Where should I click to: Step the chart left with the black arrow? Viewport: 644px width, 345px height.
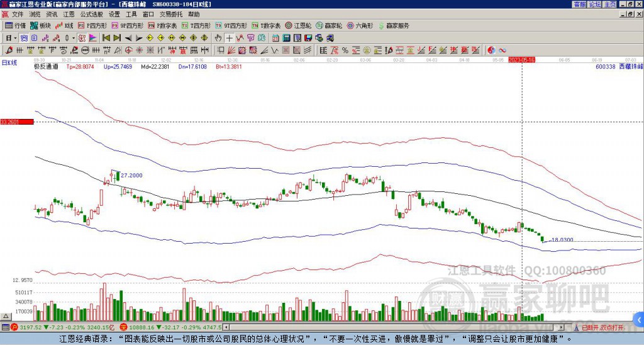pos(128,38)
